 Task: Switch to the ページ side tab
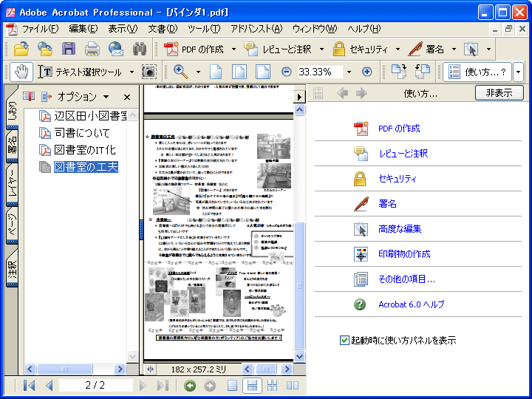click(13, 225)
